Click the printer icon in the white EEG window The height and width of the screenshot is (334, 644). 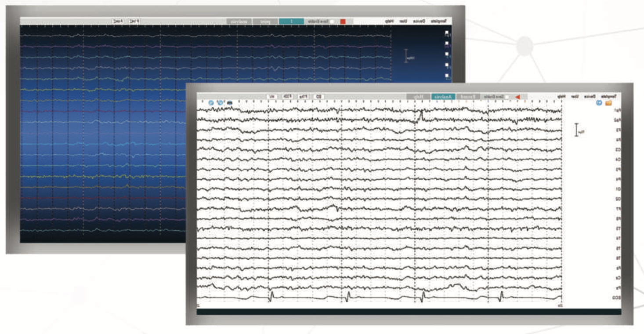[x=229, y=103]
